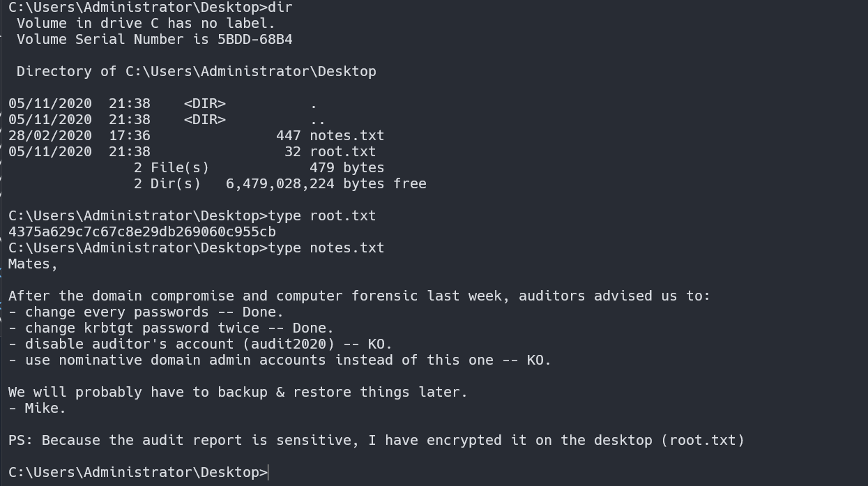Click the "backup & restore" phrase

pos(276,393)
